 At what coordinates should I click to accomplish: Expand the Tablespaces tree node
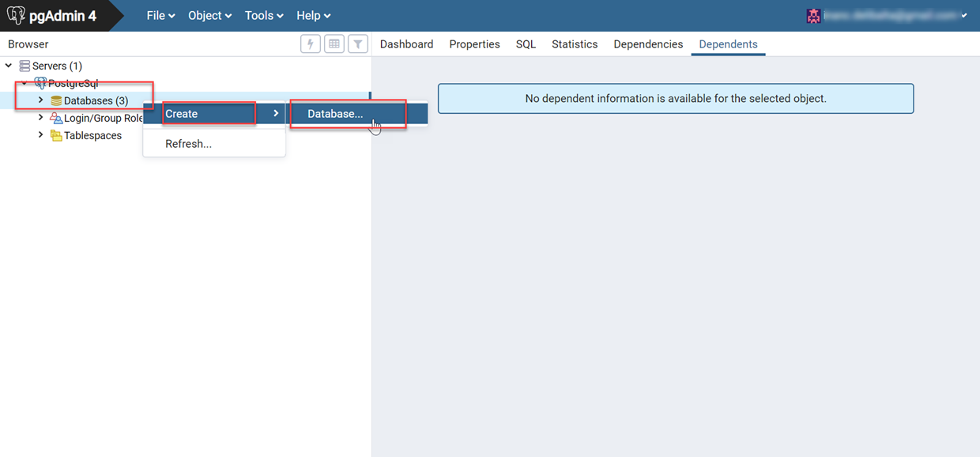click(x=41, y=135)
